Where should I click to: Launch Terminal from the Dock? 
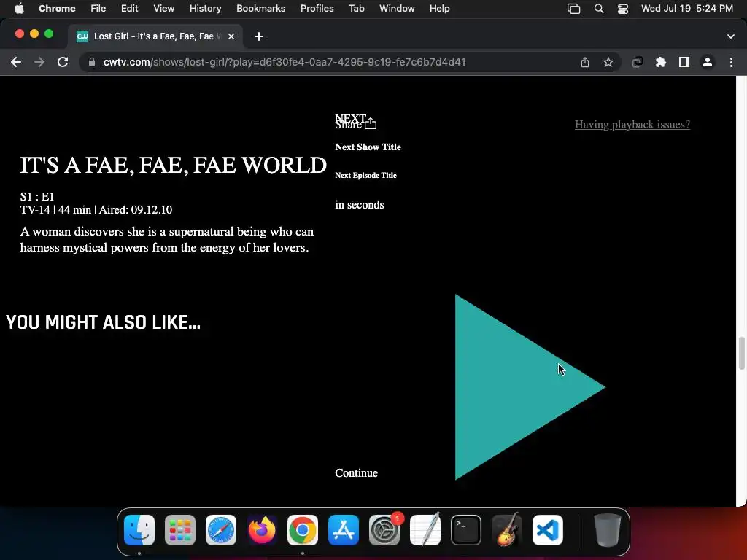(466, 530)
